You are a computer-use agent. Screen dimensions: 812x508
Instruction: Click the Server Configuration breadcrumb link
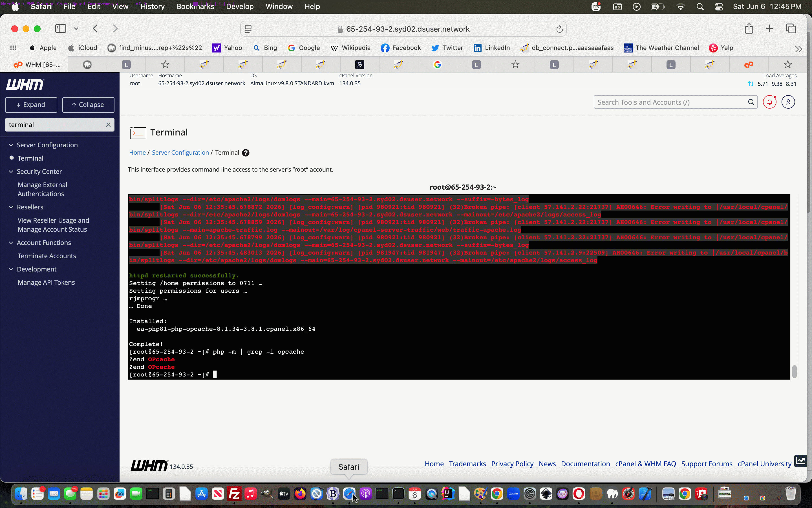point(180,152)
